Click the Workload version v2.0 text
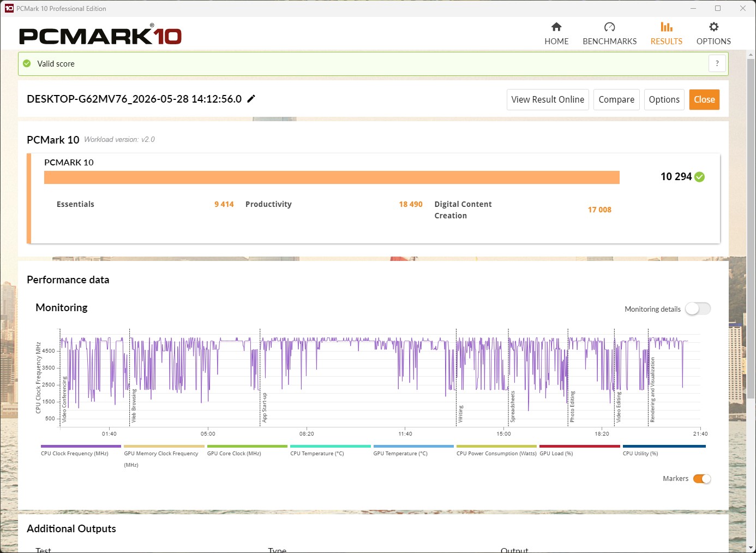The height and width of the screenshot is (553, 756). pyautogui.click(x=119, y=139)
